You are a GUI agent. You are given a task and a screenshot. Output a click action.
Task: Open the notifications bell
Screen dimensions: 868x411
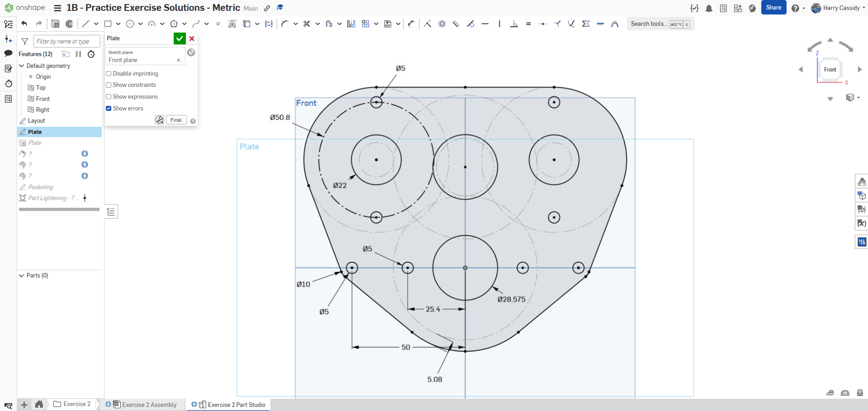coord(709,8)
